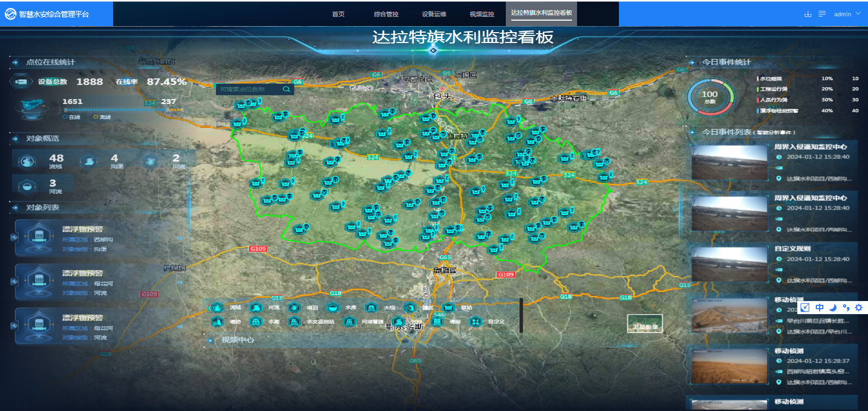The width and height of the screenshot is (868, 411).
Task: Click the download icon in top bar
Action: 808,14
